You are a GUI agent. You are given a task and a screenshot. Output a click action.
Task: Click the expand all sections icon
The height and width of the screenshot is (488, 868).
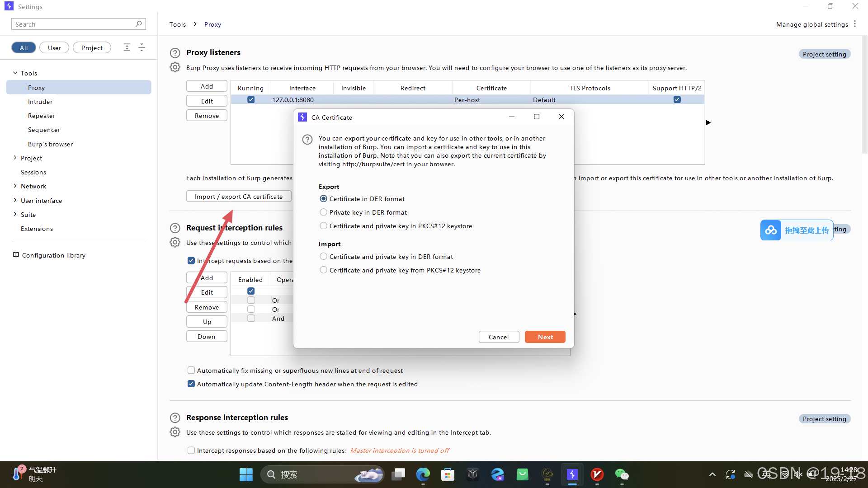127,47
